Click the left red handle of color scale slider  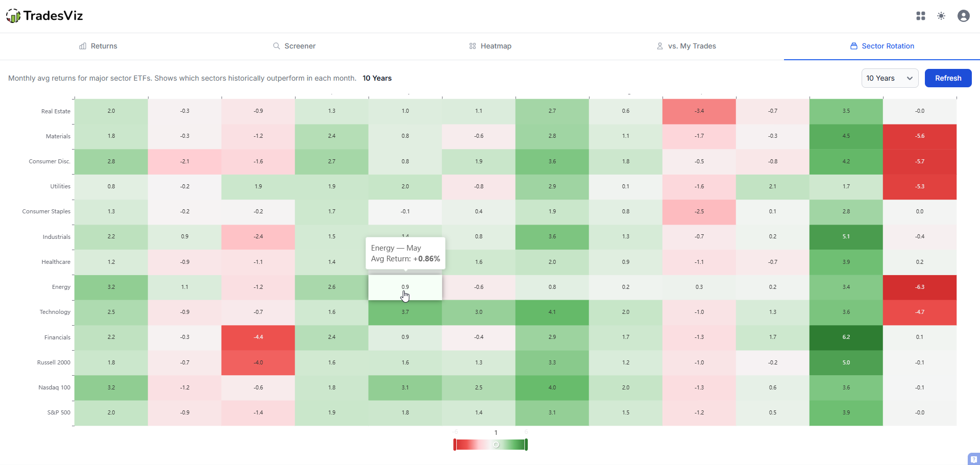(x=455, y=445)
